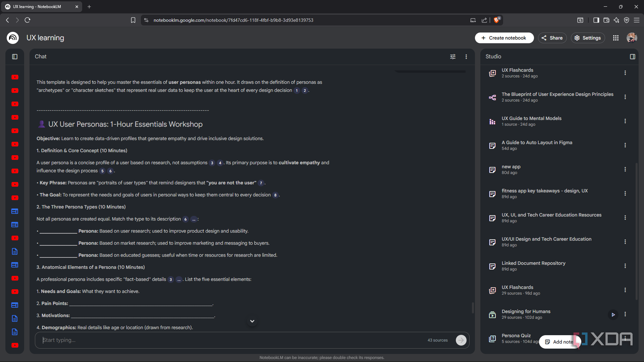Open Brave Leo AI icon
The height and width of the screenshot is (362, 644).
pyautogui.click(x=616, y=20)
